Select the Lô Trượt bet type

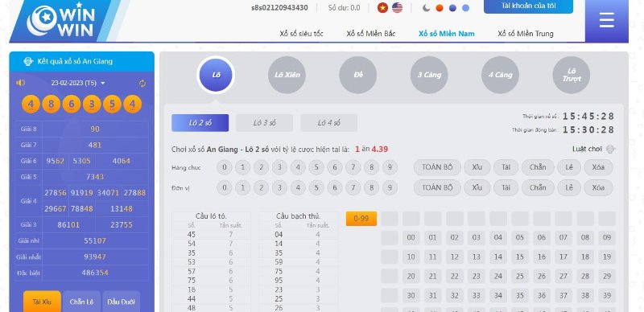572,75
